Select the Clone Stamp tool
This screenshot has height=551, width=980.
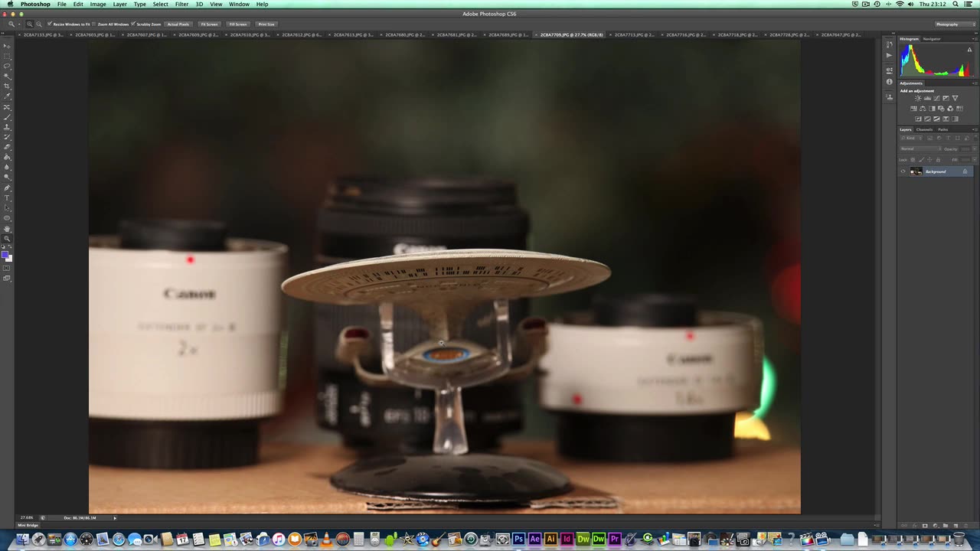(x=8, y=127)
